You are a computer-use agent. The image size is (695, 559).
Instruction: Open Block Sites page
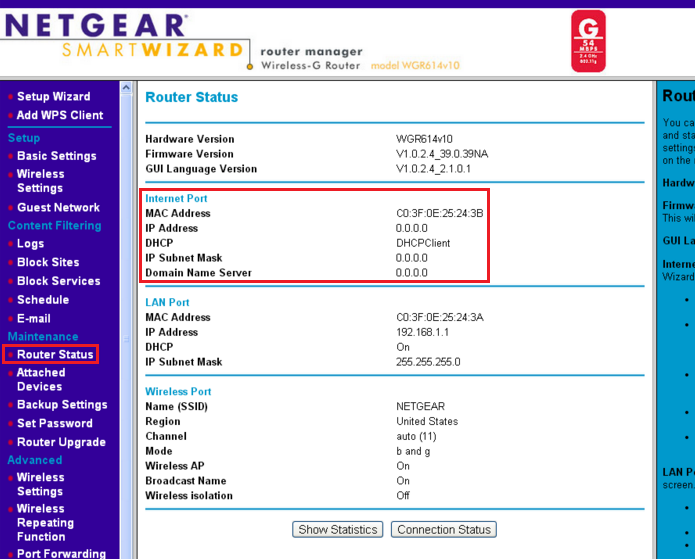point(48,262)
